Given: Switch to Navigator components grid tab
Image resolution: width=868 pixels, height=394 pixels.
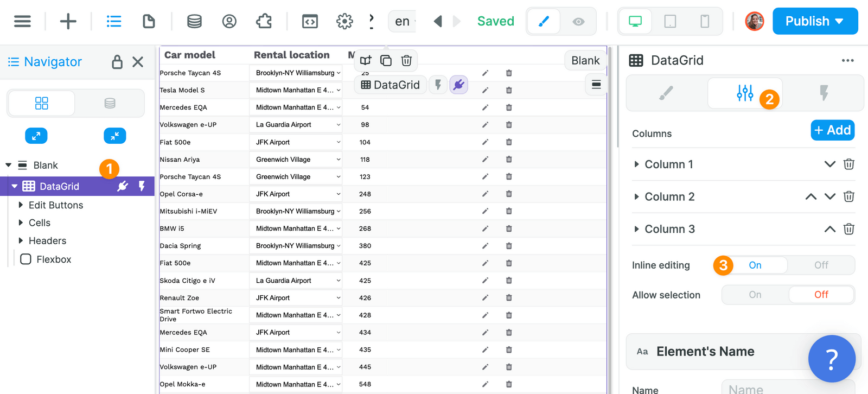Looking at the screenshot, I should point(41,103).
